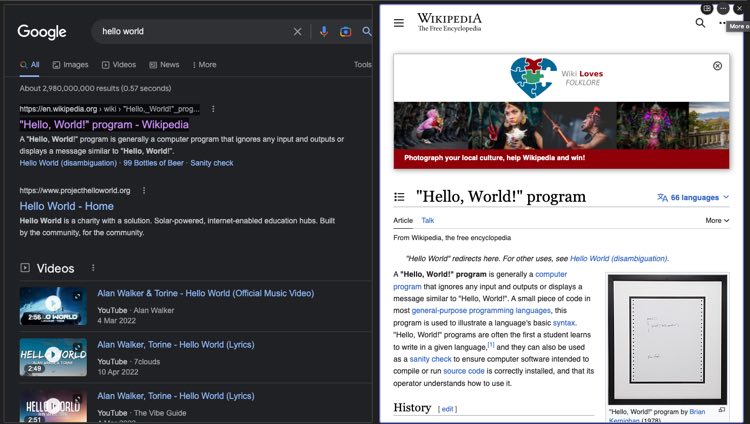Click 'About 2,980,000,000 results' text
750x424 pixels.
coord(95,89)
